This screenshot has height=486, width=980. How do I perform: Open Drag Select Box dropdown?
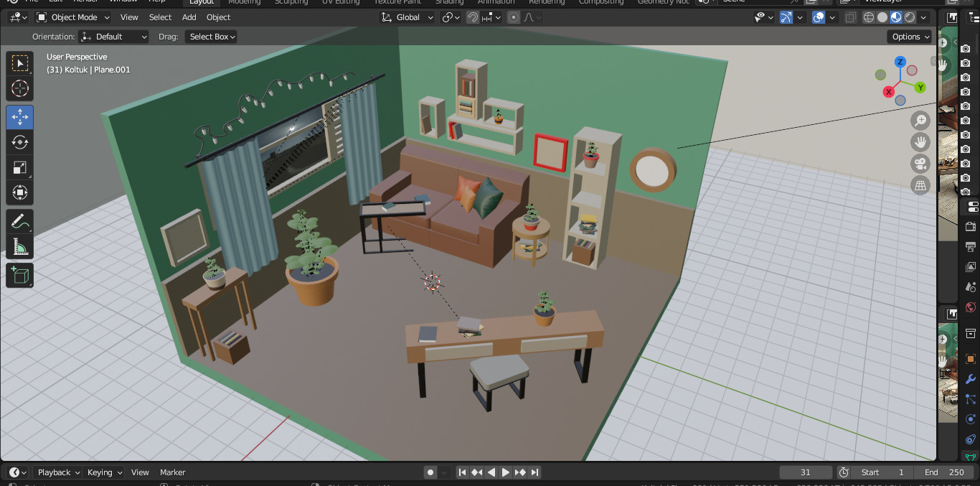211,37
